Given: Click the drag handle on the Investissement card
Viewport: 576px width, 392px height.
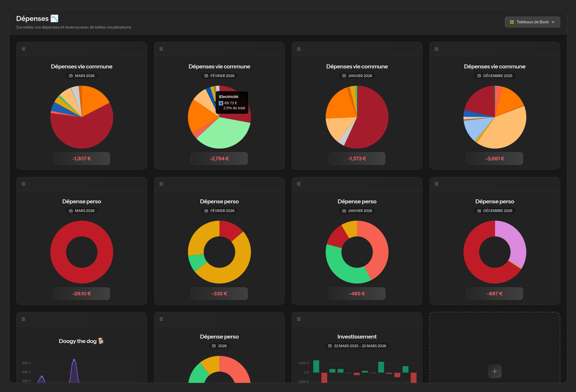Looking at the screenshot, I should coord(299,319).
